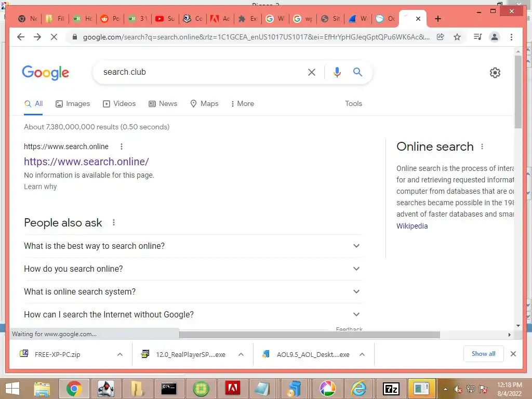Show hidden system tray icons
Viewport: 532px width, 399px height.
(x=445, y=389)
